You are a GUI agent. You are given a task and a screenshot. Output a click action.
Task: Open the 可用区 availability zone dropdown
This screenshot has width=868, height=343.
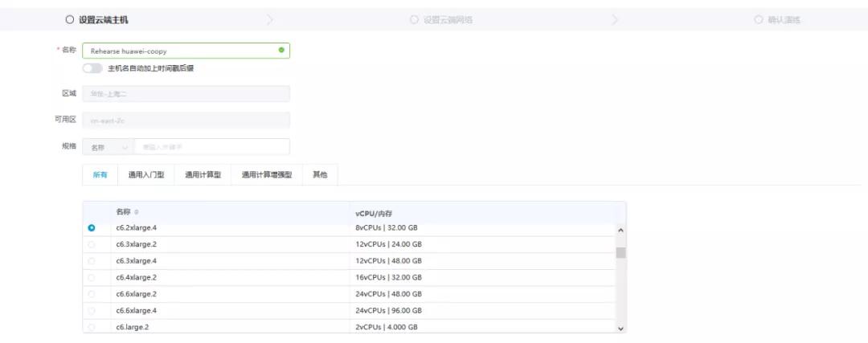186,120
